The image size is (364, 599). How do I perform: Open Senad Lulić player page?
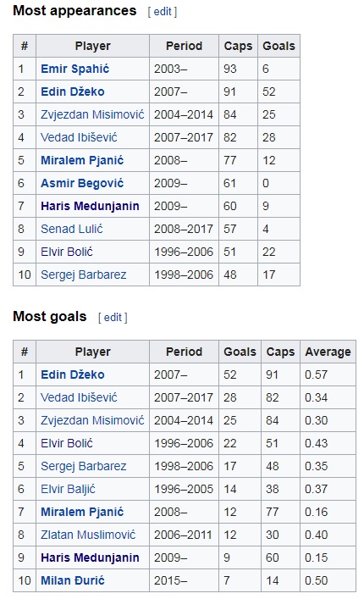(72, 230)
